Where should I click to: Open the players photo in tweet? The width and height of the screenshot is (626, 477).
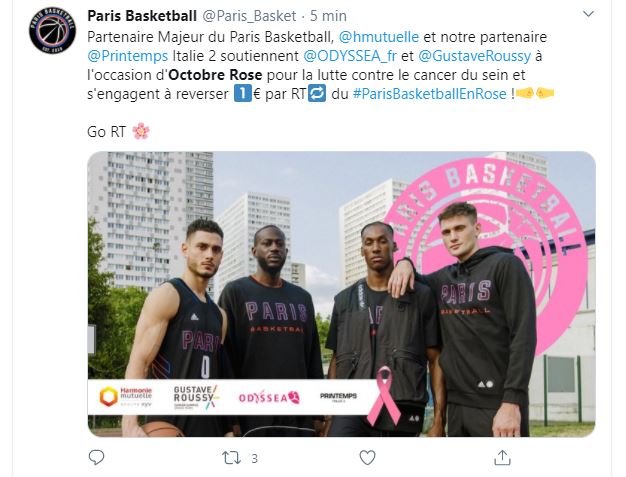click(x=341, y=294)
